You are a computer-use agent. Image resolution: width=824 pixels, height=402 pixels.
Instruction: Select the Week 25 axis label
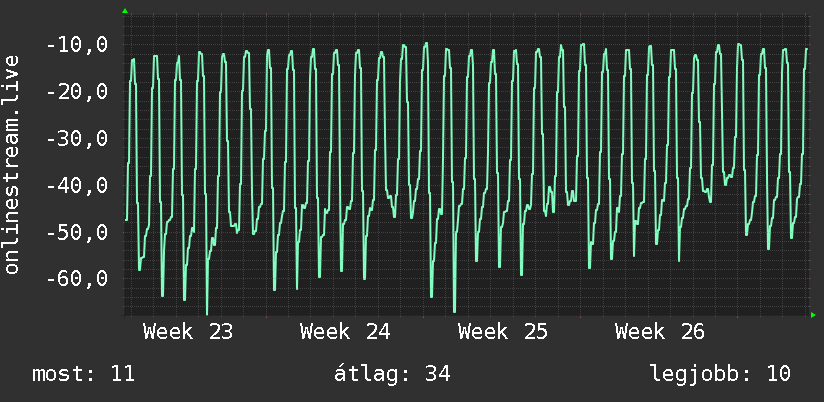point(503,332)
